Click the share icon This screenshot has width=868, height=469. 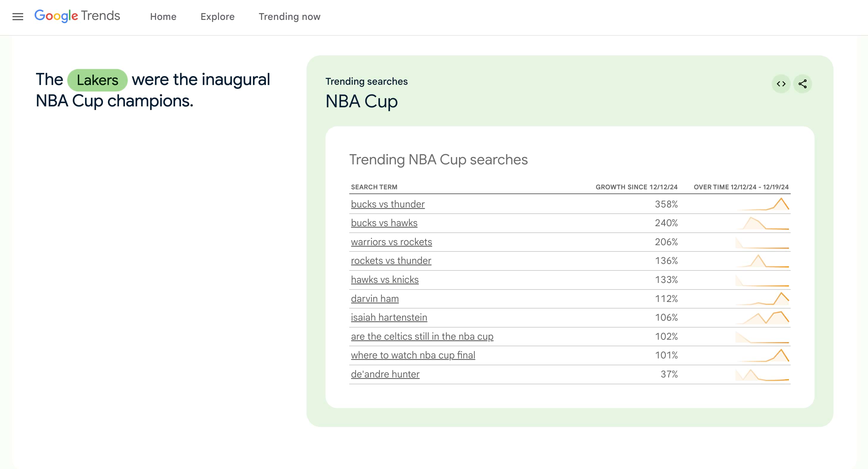click(802, 84)
